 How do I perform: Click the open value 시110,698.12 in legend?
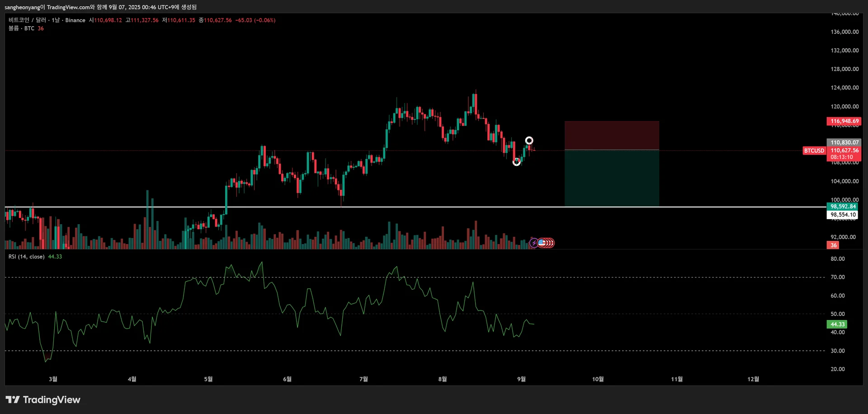105,20
